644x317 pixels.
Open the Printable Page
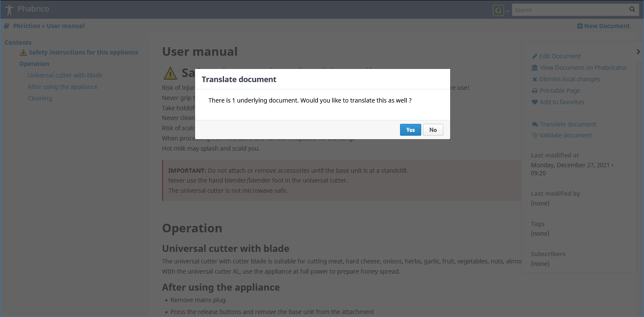[x=560, y=91]
